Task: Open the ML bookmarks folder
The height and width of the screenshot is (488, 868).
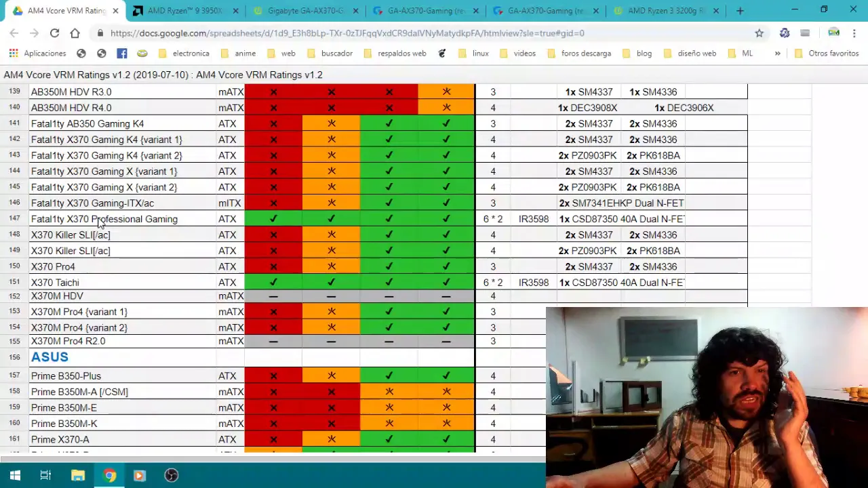Action: pyautogui.click(x=740, y=53)
